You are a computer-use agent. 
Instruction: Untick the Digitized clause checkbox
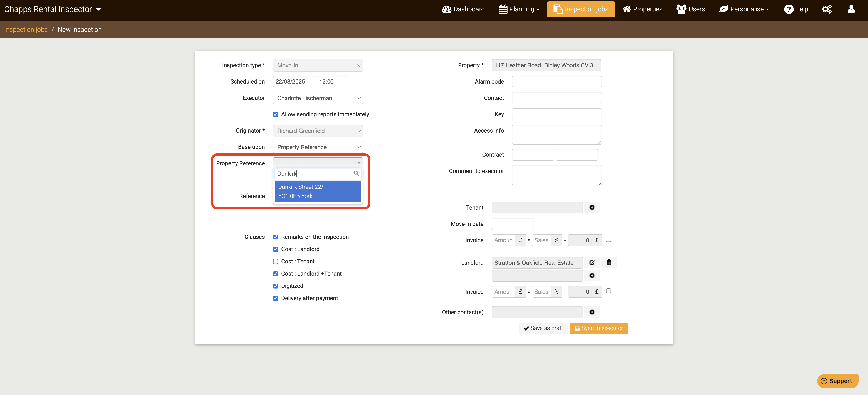pos(275,286)
